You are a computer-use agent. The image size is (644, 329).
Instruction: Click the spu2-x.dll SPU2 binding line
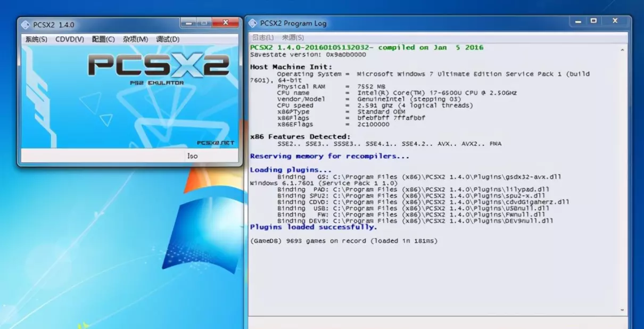(x=411, y=196)
